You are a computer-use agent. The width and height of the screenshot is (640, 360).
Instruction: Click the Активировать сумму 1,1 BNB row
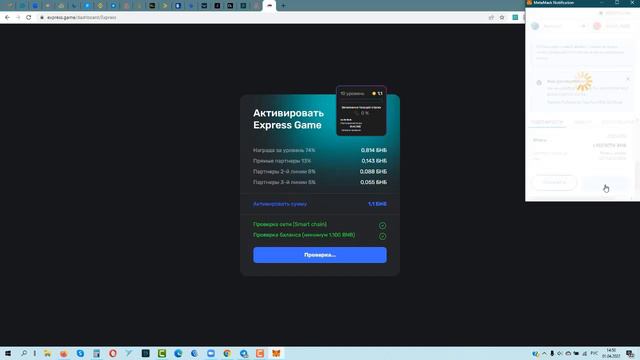(x=320, y=204)
